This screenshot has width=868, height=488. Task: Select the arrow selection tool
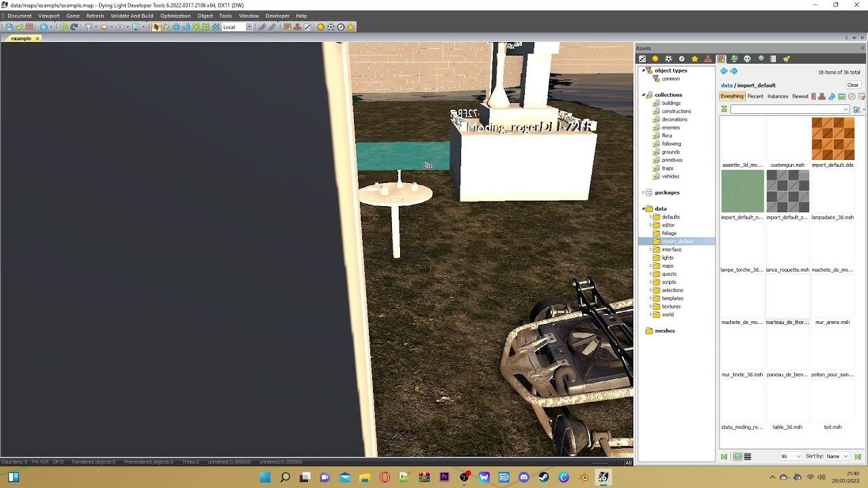(x=157, y=27)
